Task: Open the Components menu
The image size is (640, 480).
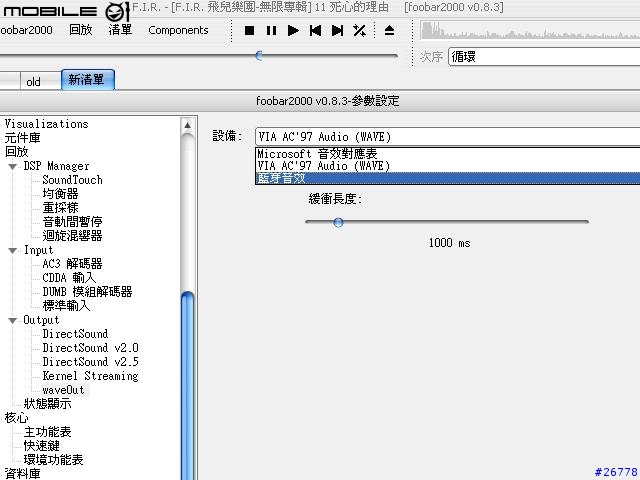Action: [178, 30]
